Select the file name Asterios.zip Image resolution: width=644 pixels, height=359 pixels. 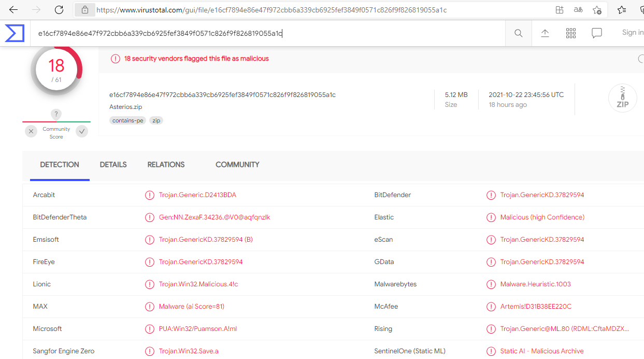point(125,107)
